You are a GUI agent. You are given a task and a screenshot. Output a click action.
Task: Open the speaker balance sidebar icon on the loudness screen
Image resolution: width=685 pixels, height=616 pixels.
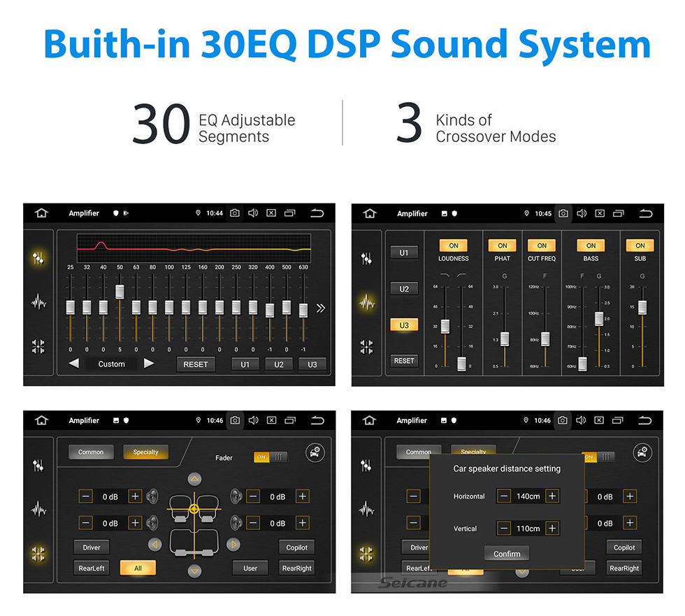[x=366, y=347]
